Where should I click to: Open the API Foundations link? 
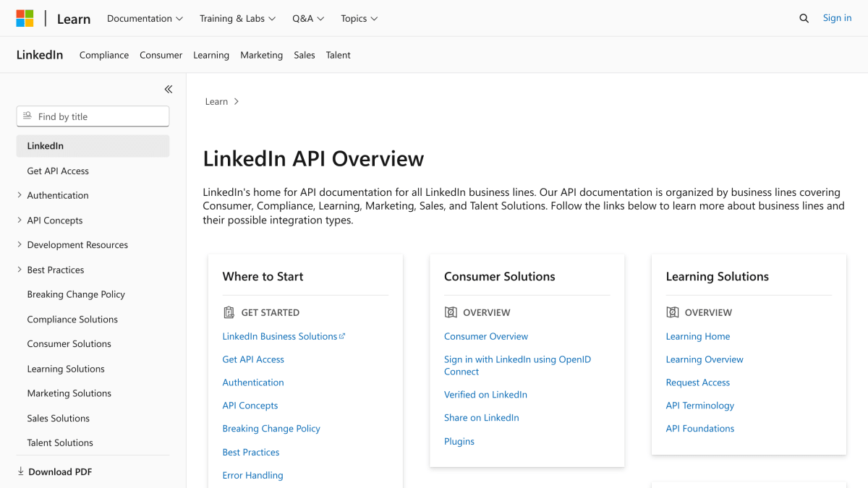pyautogui.click(x=700, y=428)
